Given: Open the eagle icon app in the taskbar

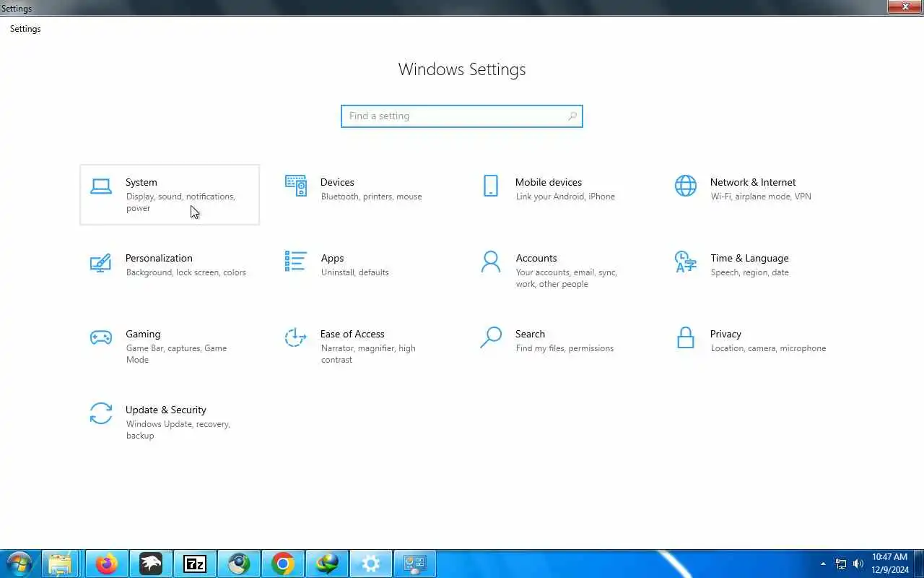Looking at the screenshot, I should (x=151, y=564).
